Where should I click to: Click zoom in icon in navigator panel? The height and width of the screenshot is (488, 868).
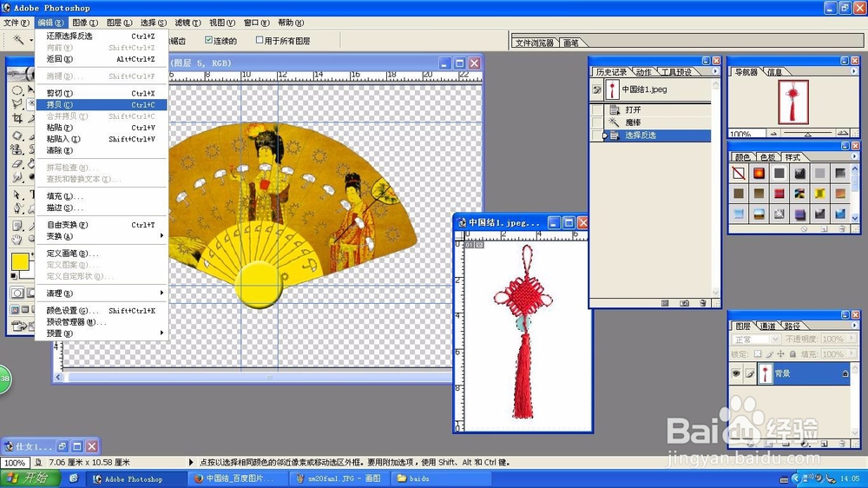pyautogui.click(x=842, y=134)
